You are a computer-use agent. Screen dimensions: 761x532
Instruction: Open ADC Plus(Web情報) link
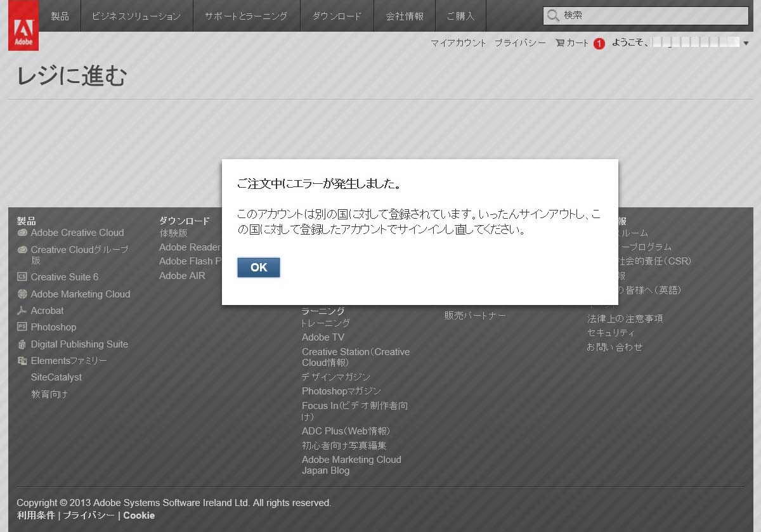(x=346, y=431)
